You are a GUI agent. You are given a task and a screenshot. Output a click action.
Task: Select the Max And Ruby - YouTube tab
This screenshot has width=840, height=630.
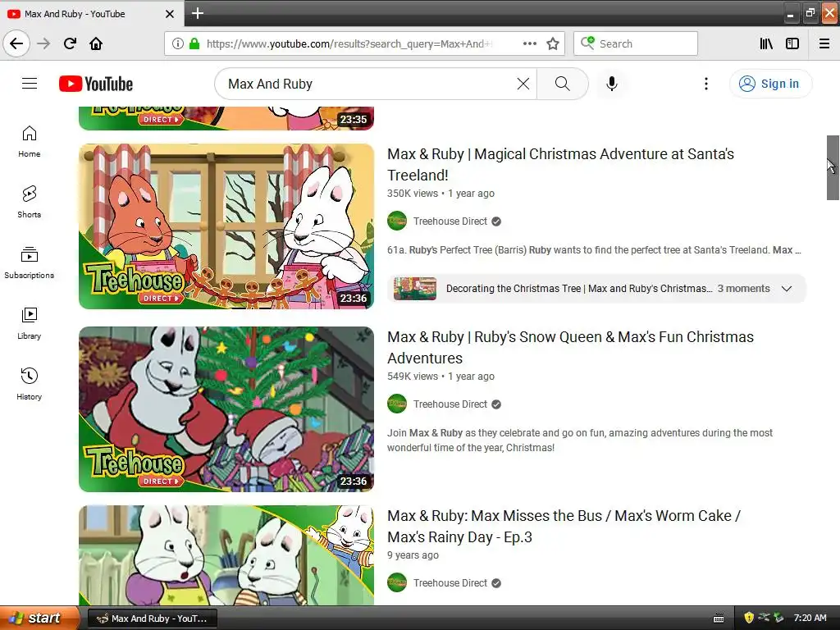point(91,14)
